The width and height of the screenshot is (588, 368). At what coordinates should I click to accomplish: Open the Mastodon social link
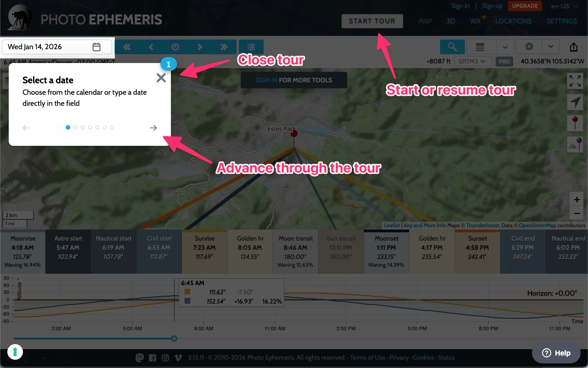click(x=140, y=357)
